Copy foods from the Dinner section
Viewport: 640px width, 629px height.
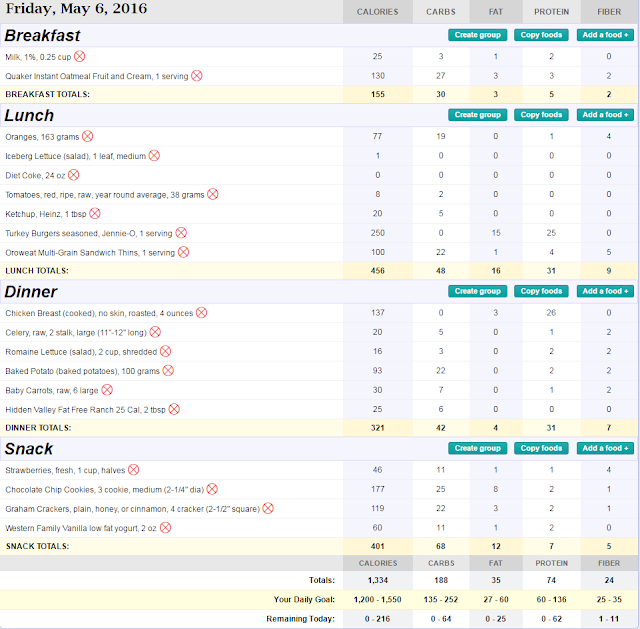pyautogui.click(x=541, y=291)
